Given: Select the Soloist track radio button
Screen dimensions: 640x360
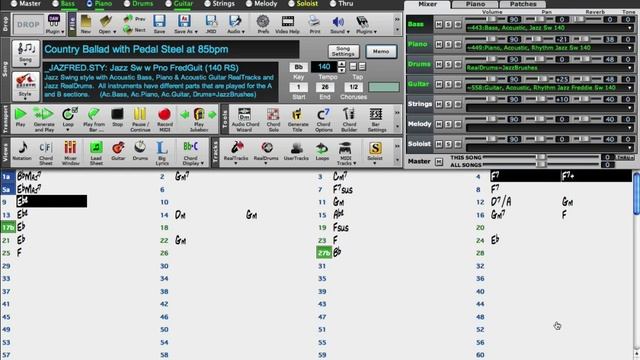Looking at the screenshot, I should point(291,4).
